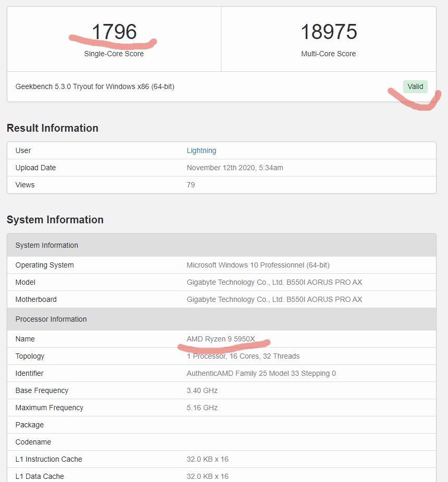Open the Lightning user profile link
The image size is (448, 482).
point(201,150)
